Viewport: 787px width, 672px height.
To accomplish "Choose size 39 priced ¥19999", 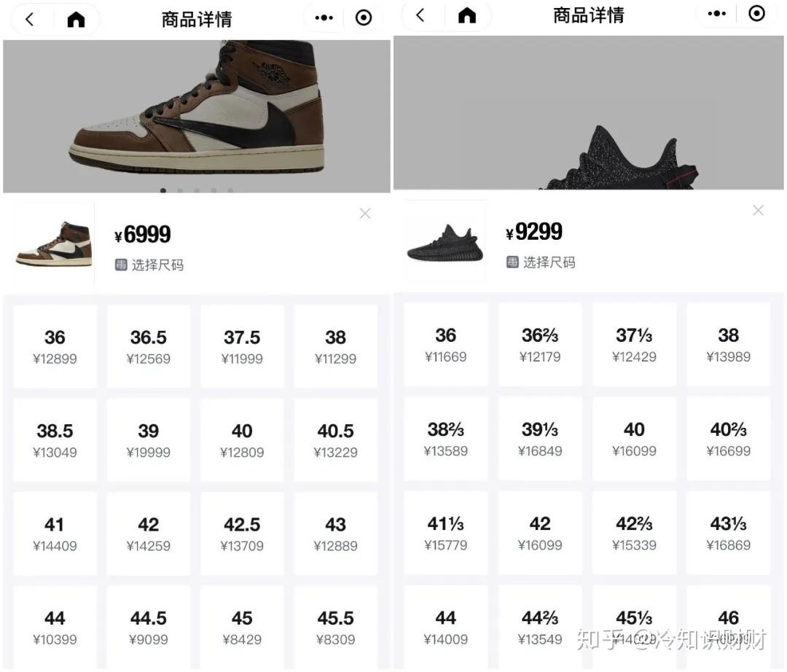I will (149, 440).
